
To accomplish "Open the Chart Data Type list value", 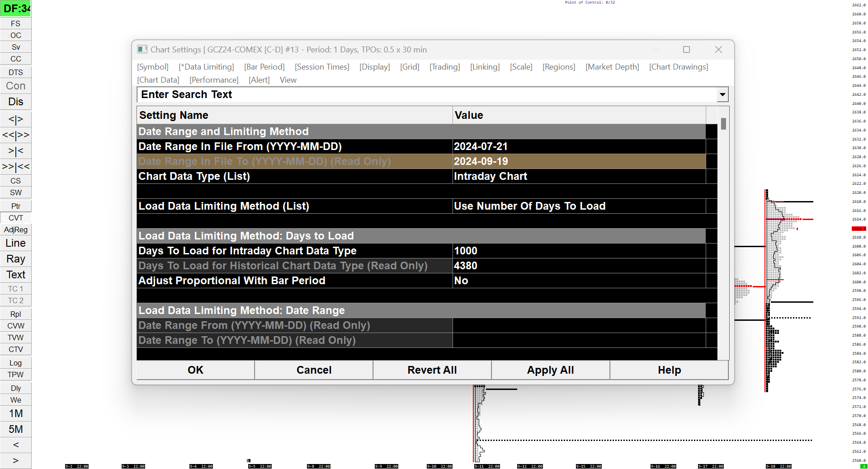I will coord(579,176).
